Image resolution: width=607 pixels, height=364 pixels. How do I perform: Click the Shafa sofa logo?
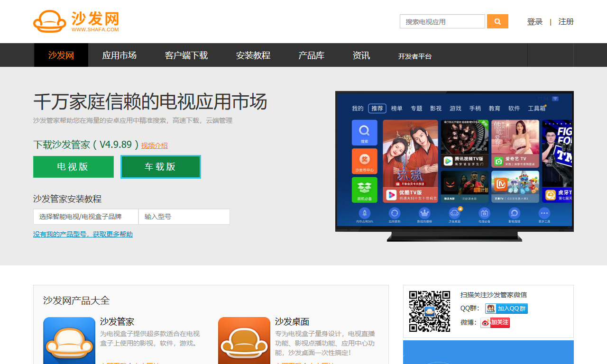(76, 21)
